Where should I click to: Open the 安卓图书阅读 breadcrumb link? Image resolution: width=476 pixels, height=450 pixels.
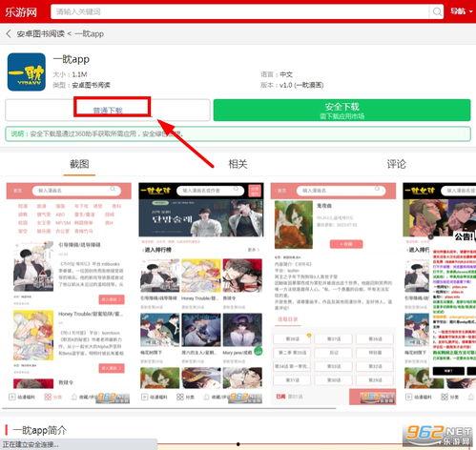41,33
